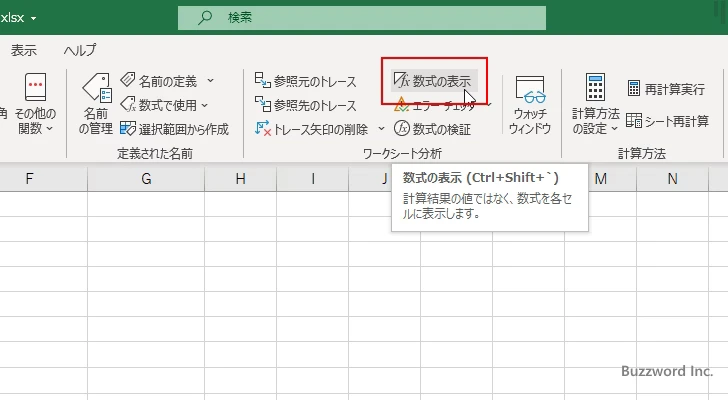Select column H header
This screenshot has width=728, height=400.
(240, 179)
